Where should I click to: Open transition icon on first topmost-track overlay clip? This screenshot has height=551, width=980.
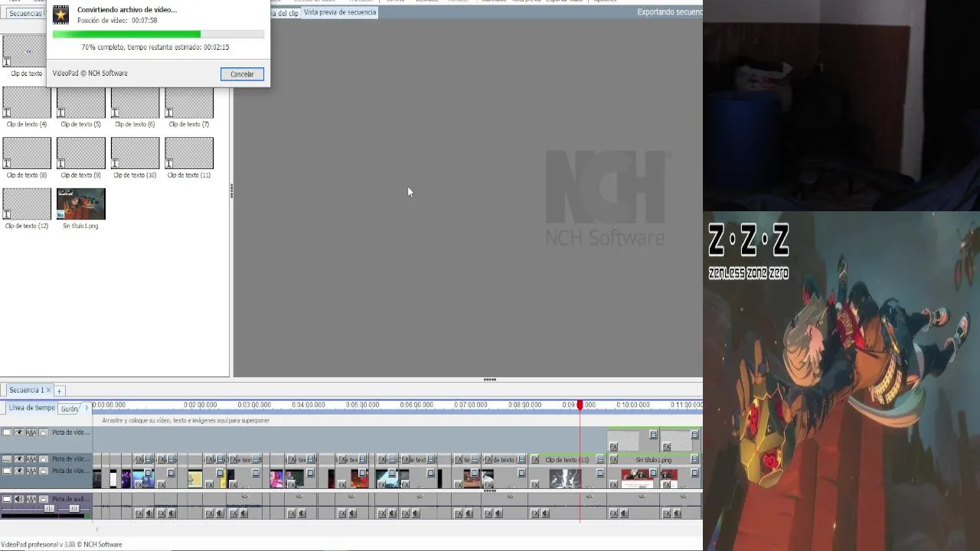[x=653, y=434]
